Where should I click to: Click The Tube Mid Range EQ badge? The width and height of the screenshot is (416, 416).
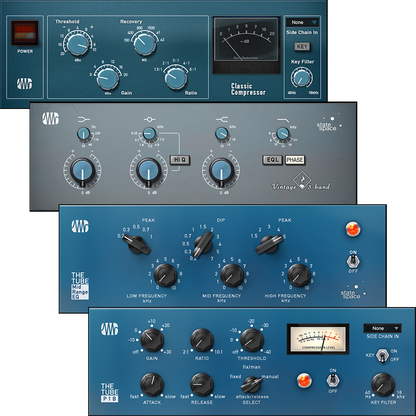[x=80, y=286]
